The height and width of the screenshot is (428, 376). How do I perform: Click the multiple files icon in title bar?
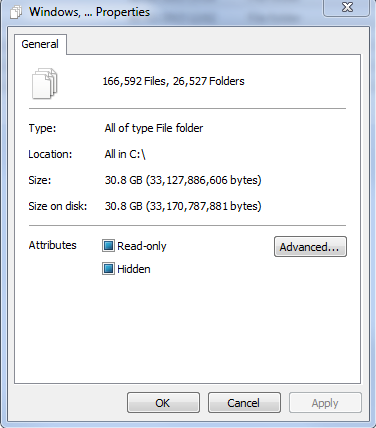(16, 12)
